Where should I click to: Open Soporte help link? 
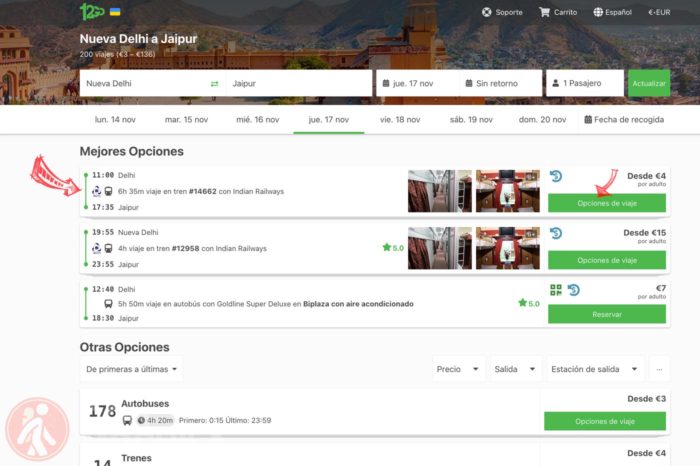[x=502, y=12]
